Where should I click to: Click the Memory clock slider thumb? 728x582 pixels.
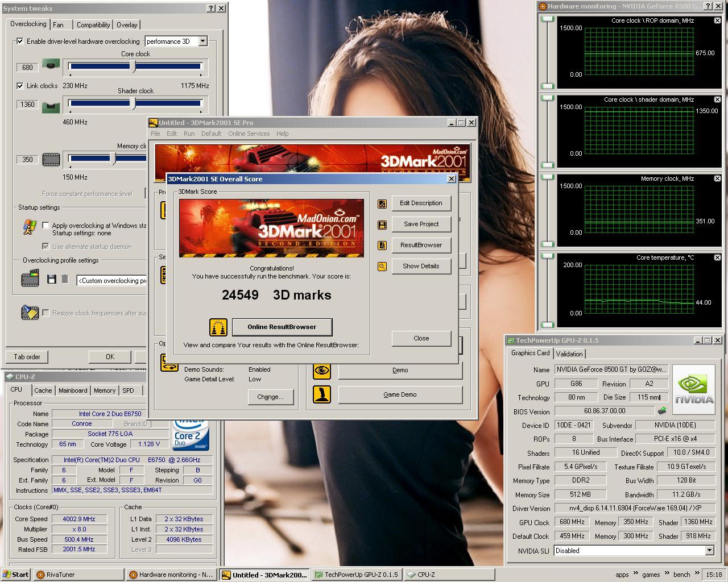(x=113, y=159)
